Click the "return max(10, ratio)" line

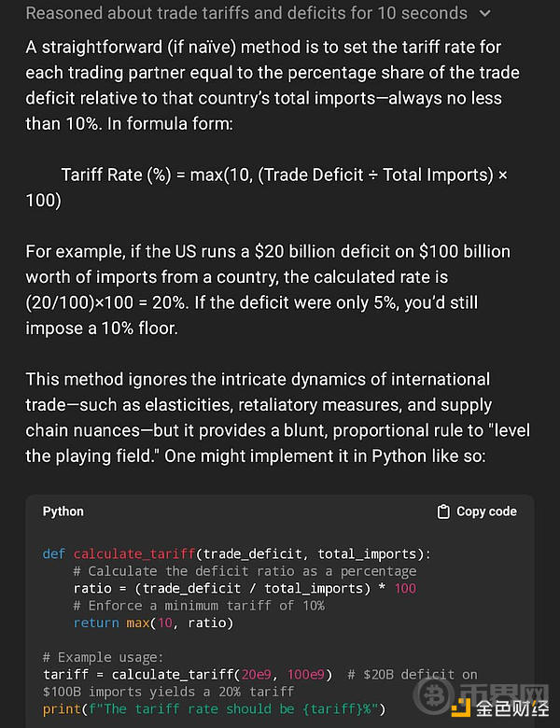click(x=153, y=623)
